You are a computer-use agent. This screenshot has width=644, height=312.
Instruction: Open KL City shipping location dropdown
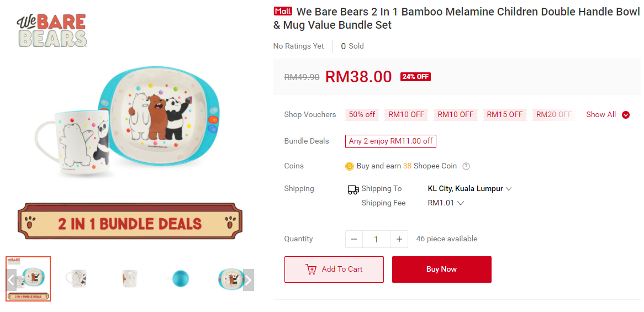tap(469, 189)
